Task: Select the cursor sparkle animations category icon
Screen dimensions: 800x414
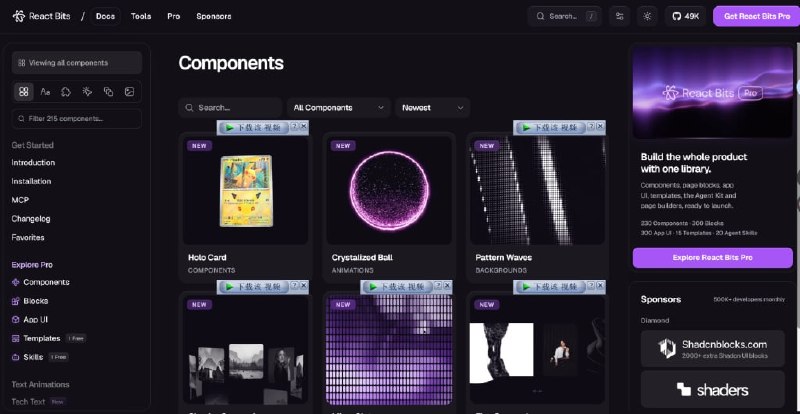Action: tap(87, 92)
